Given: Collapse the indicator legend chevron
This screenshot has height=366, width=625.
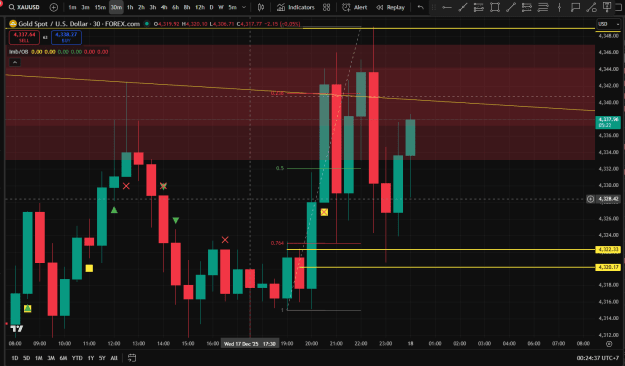Looking at the screenshot, I should pos(15,62).
